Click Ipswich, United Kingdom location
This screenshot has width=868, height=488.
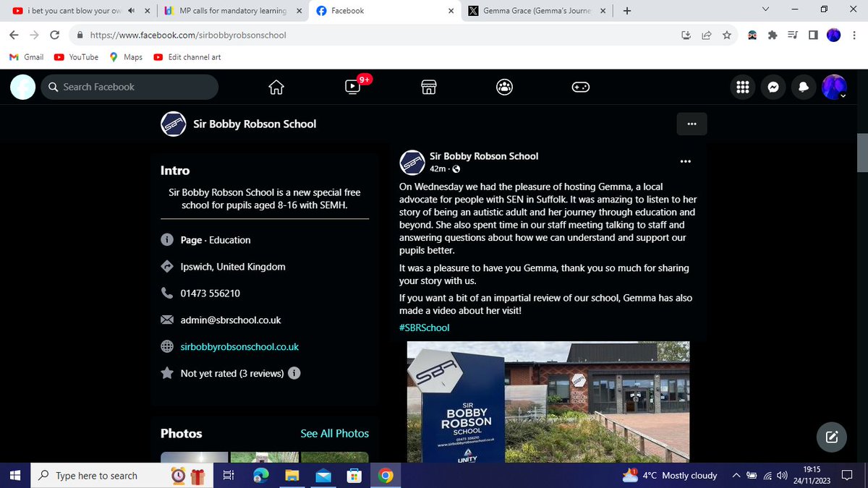point(233,266)
